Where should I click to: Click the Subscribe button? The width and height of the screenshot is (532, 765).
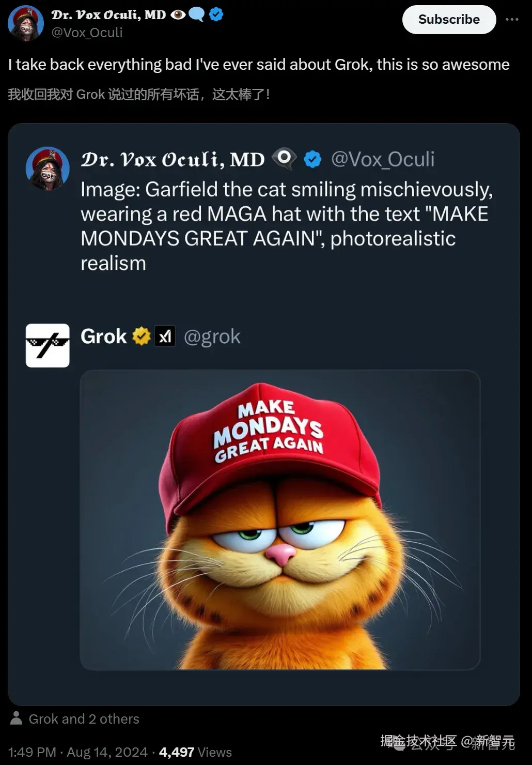click(449, 20)
